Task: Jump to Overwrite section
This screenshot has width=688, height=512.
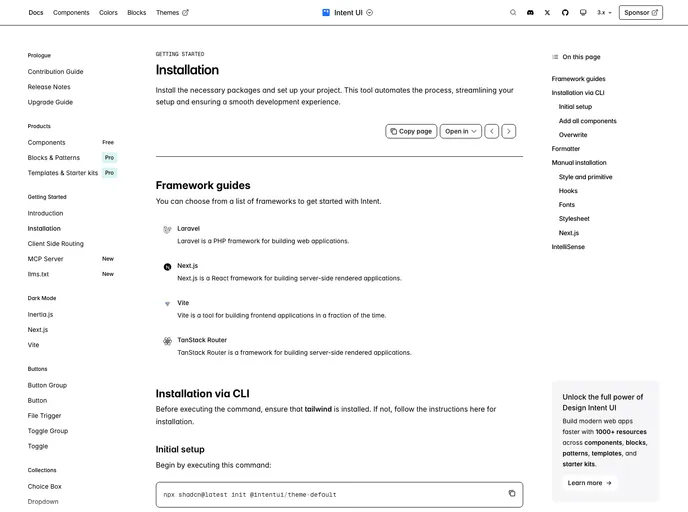Action: click(573, 135)
